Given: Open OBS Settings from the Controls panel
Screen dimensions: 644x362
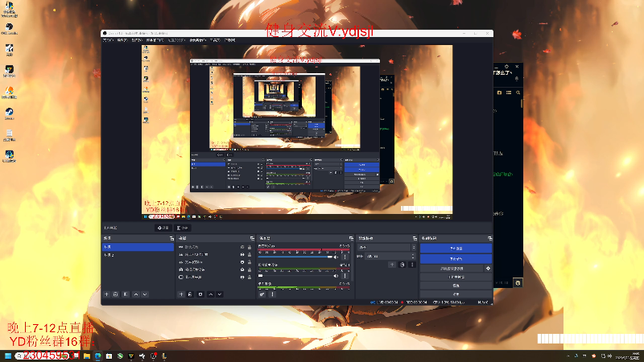Looking at the screenshot, I should pos(456,286).
